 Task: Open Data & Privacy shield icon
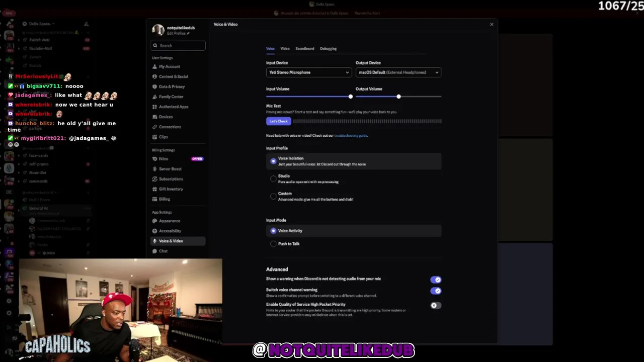[154, 86]
